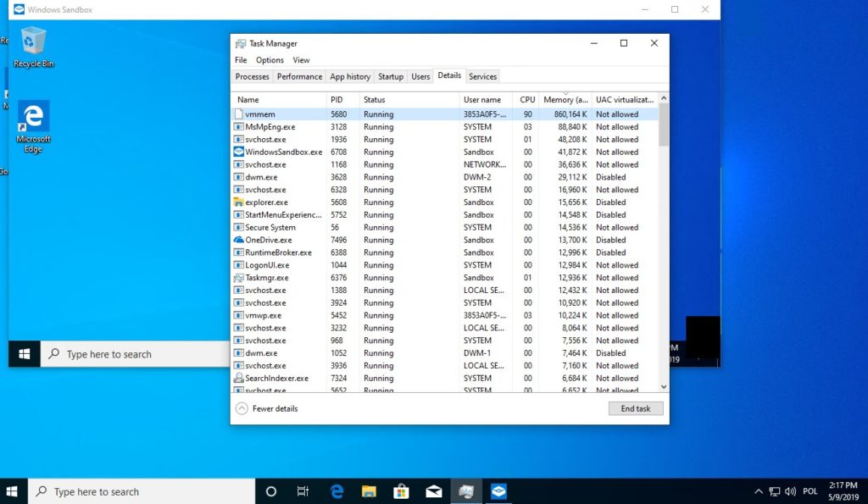Image resolution: width=868 pixels, height=504 pixels.
Task: Open Microsoft Edge shortcut on Sandbox desktop
Action: pos(33,127)
